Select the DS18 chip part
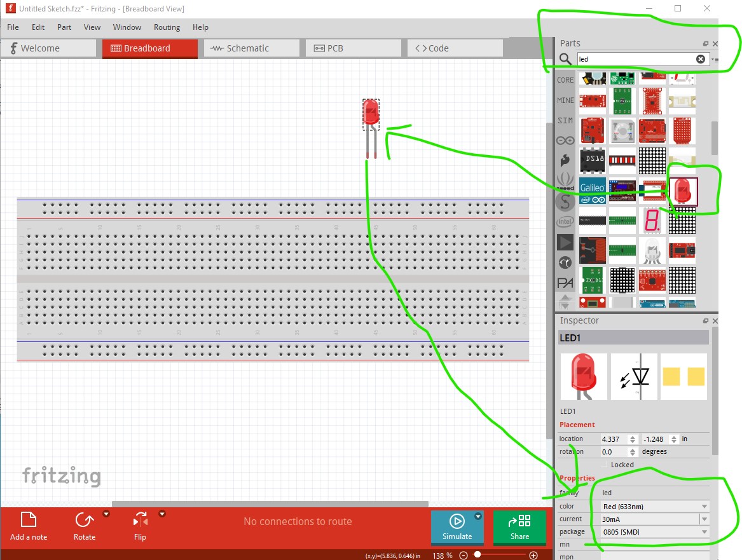The height and width of the screenshot is (560, 742). tap(593, 161)
